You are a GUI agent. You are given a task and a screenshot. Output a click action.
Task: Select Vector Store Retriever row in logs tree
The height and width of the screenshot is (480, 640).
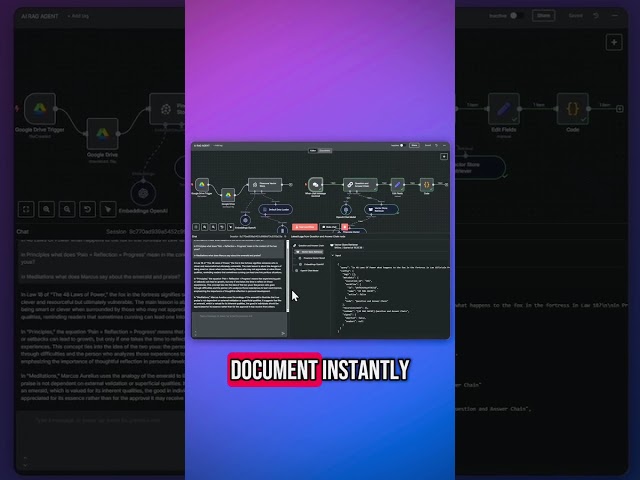(309, 252)
